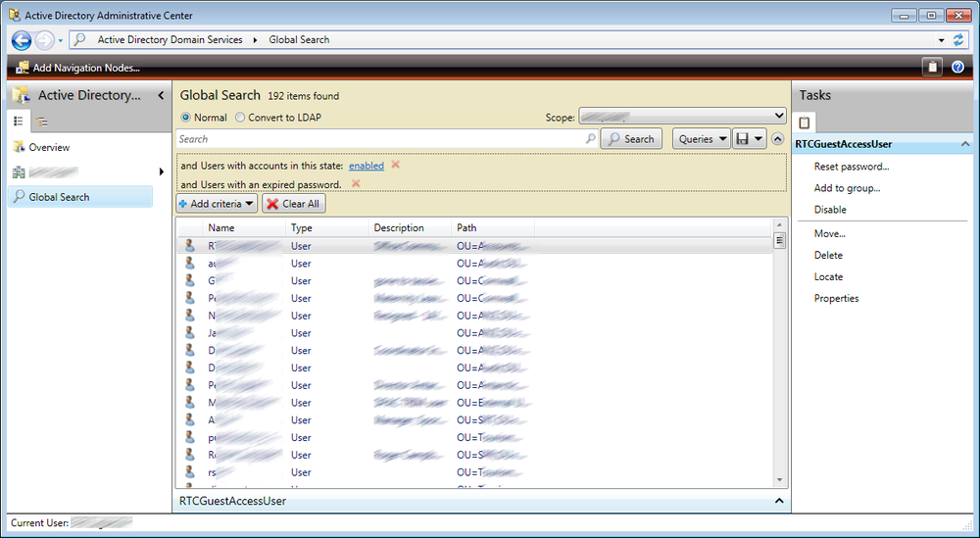Image resolution: width=980 pixels, height=538 pixels.
Task: Collapse the search criteria panel chevron
Action: click(x=777, y=139)
